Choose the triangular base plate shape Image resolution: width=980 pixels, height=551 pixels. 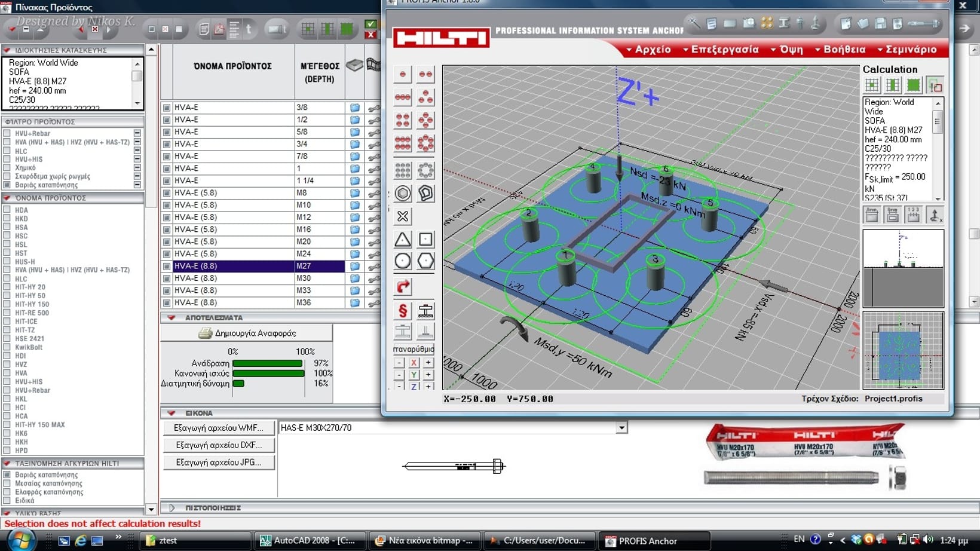[x=403, y=240]
